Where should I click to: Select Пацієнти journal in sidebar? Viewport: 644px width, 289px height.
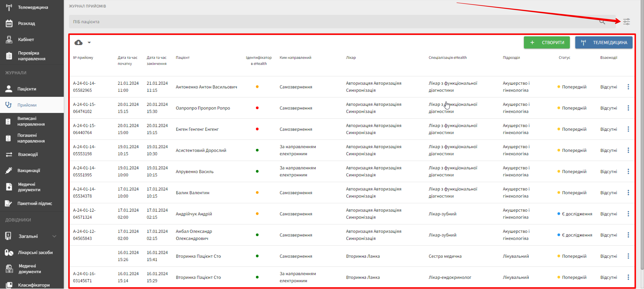tap(32, 89)
